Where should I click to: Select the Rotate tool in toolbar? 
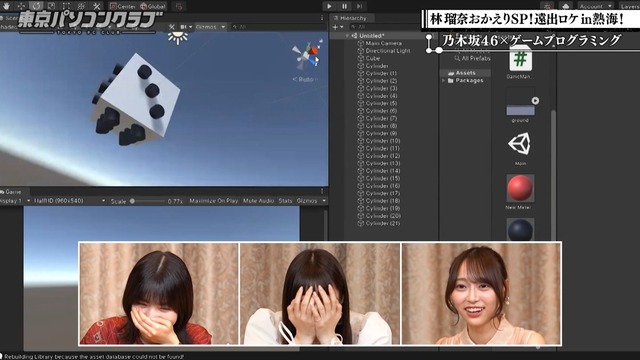(x=36, y=6)
